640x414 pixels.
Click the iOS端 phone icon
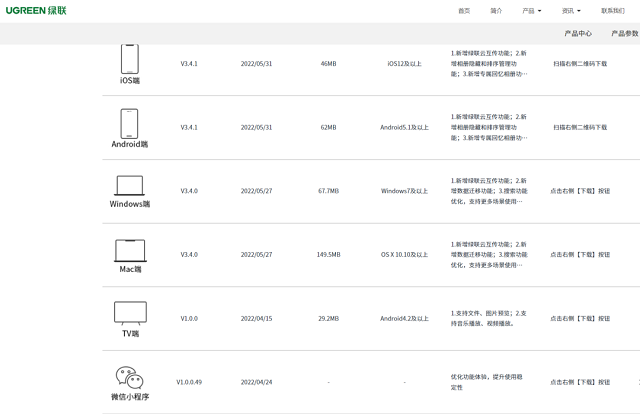tap(130, 58)
